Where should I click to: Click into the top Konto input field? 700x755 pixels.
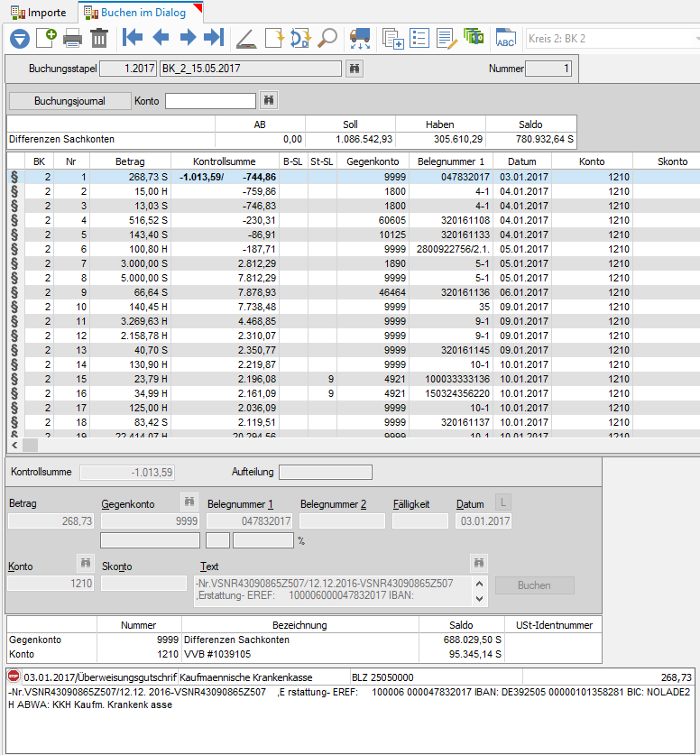pos(210,101)
